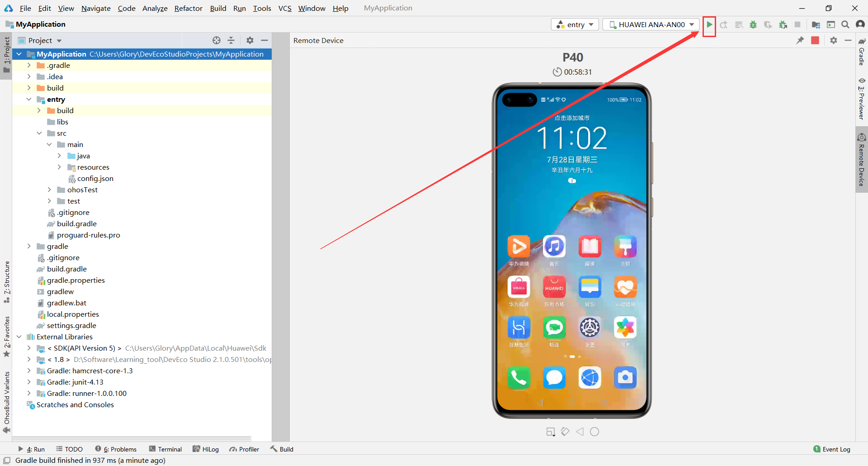
Task: Open the Reading app on phone
Action: click(590, 247)
